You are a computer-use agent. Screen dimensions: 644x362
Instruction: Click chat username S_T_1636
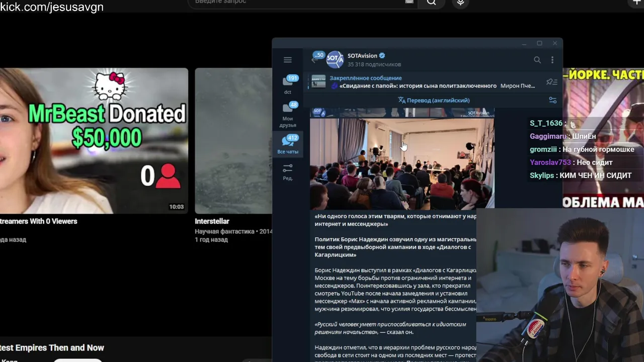(546, 123)
